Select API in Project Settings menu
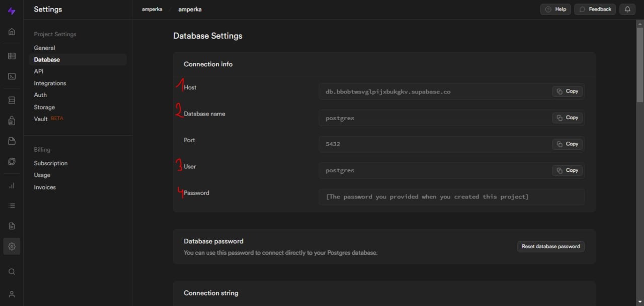The image size is (644, 306). (39, 71)
